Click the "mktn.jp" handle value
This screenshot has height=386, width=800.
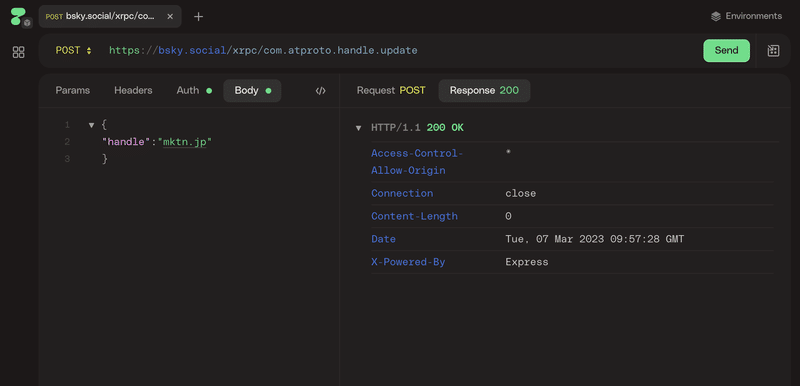point(185,142)
